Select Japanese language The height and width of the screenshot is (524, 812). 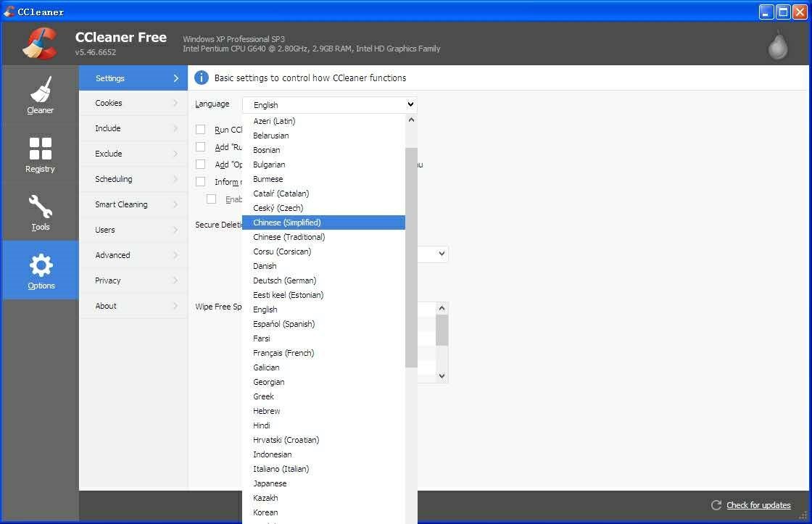[323, 483]
